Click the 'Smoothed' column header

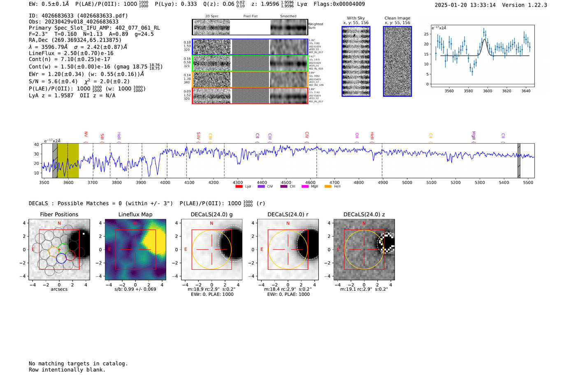coord(288,16)
